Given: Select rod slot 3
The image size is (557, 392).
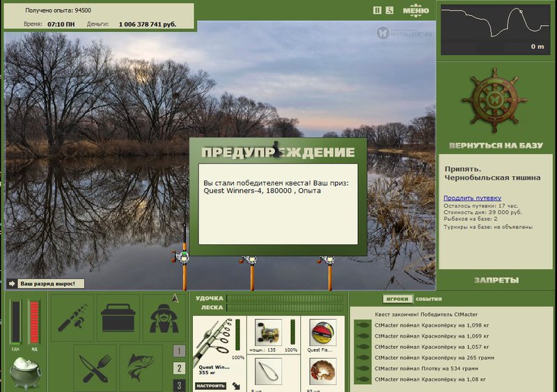Looking at the screenshot, I should (x=179, y=385).
